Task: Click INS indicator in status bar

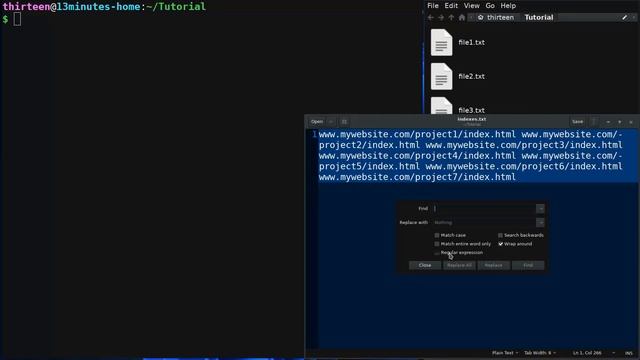Action: click(629, 353)
